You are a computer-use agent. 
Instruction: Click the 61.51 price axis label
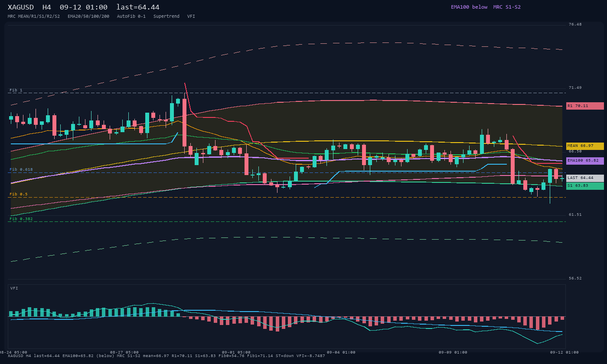[575, 214]
